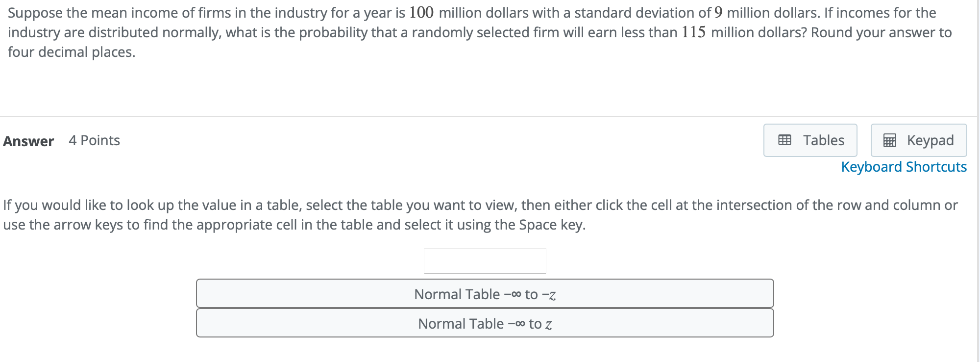Click the 'four decimal places' text
Screen dimensions: 980x362
[71, 52]
